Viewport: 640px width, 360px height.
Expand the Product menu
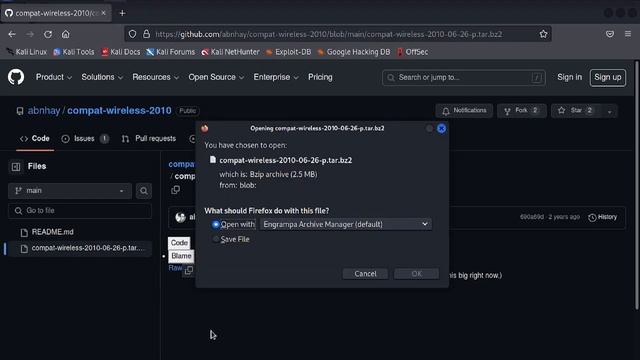pos(53,77)
